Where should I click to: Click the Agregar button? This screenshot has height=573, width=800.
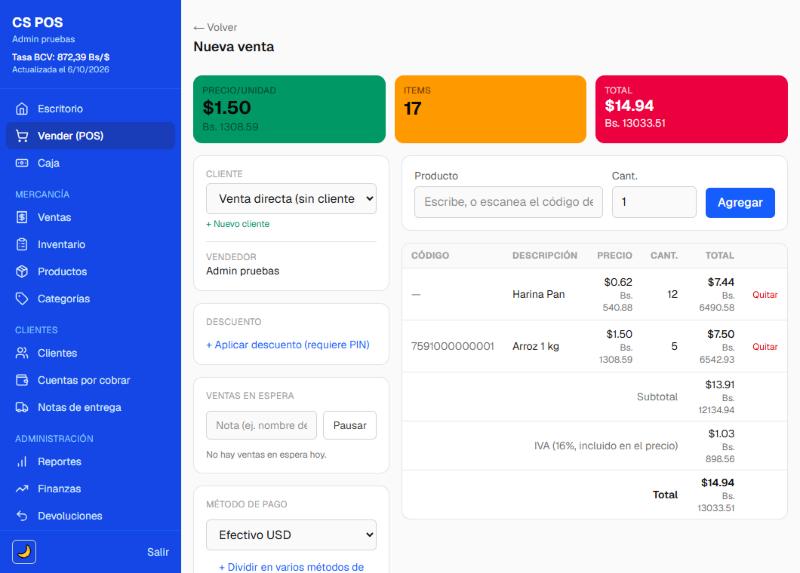click(740, 203)
